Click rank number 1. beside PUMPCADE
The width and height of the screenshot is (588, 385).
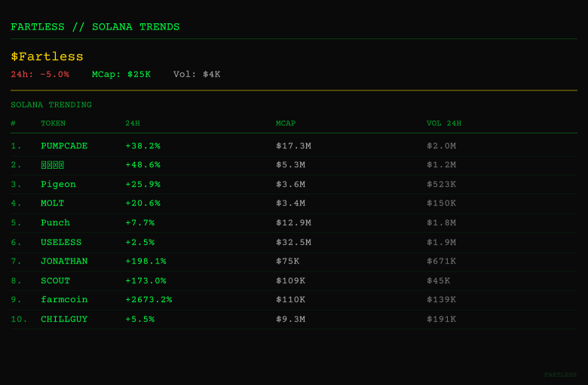[x=16, y=146]
